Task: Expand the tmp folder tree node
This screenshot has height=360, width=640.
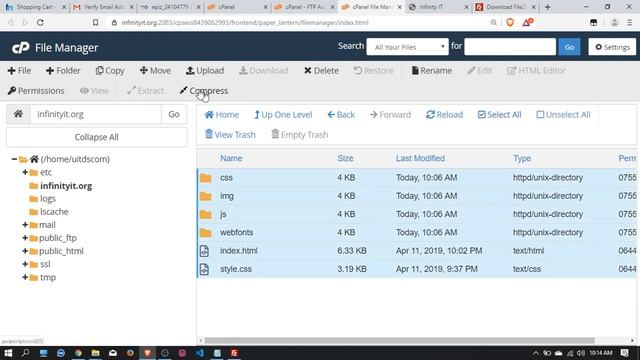Action: (25, 277)
